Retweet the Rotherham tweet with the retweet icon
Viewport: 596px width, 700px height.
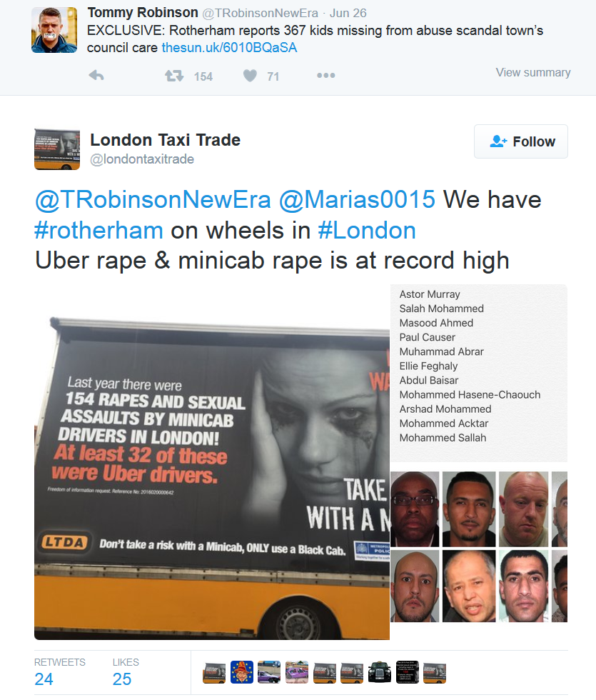(174, 76)
